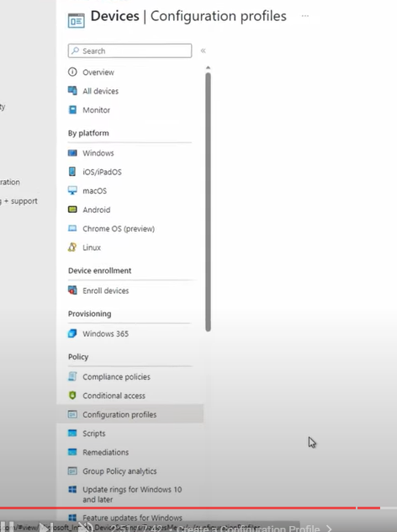Click the sidebar scroll up arrow
Image resolution: width=397 pixels, height=532 pixels.
[x=208, y=68]
